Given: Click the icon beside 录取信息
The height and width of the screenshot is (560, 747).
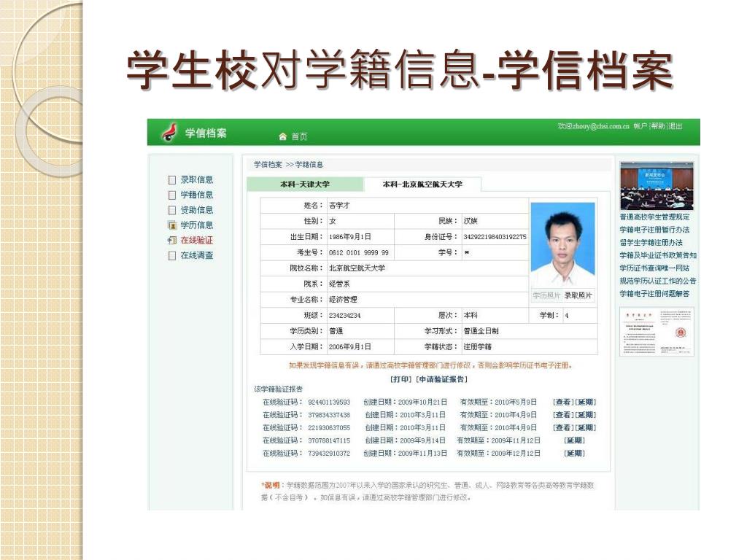Looking at the screenshot, I should click(x=172, y=180).
